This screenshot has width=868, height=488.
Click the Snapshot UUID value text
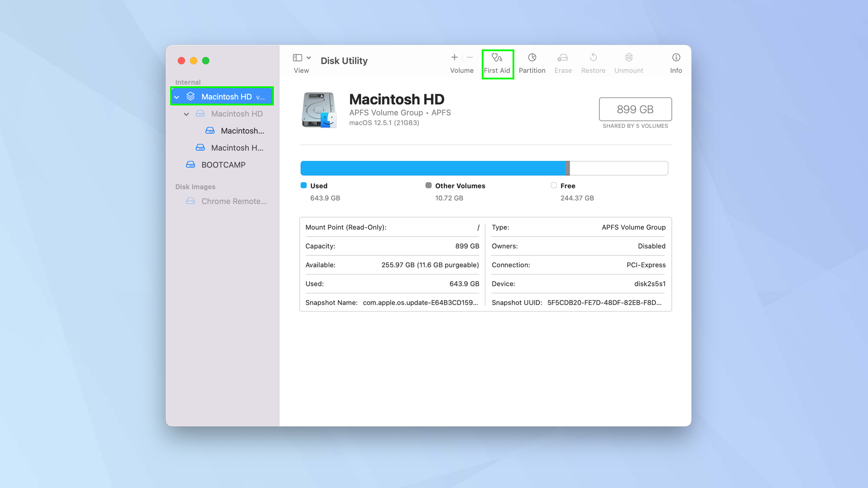coord(604,302)
